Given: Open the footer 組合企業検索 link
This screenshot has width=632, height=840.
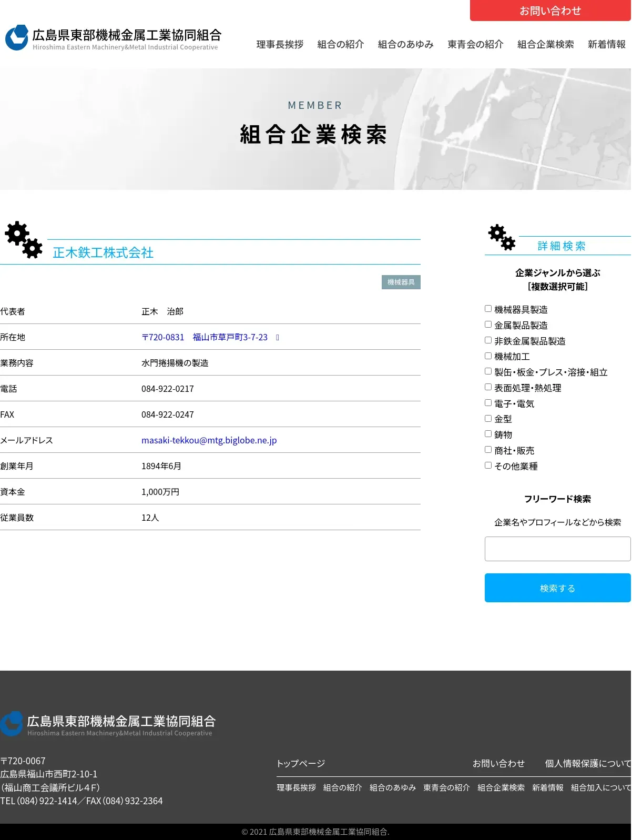Looking at the screenshot, I should coord(501,787).
